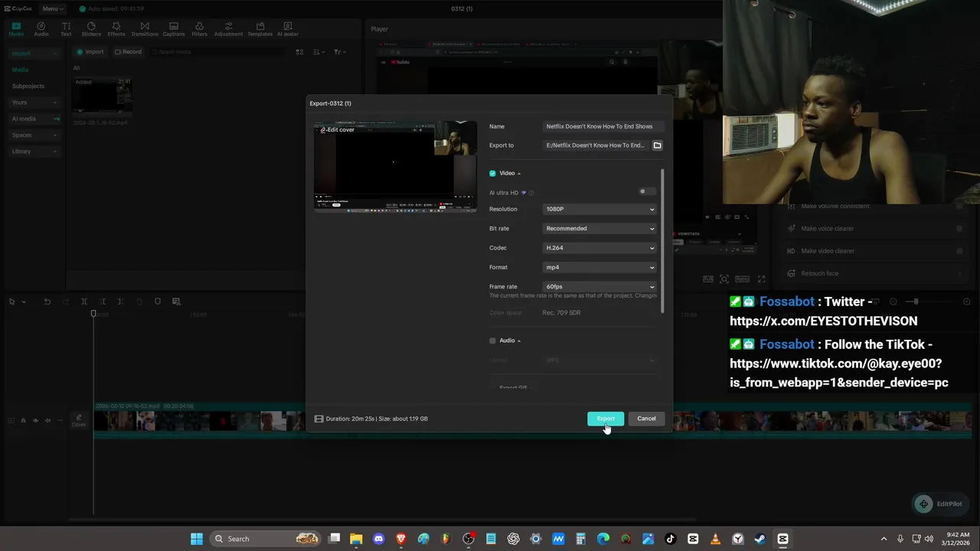This screenshot has width=980, height=551.
Task: Open the Frame rate 60fps dropdown
Action: pyautogui.click(x=600, y=287)
